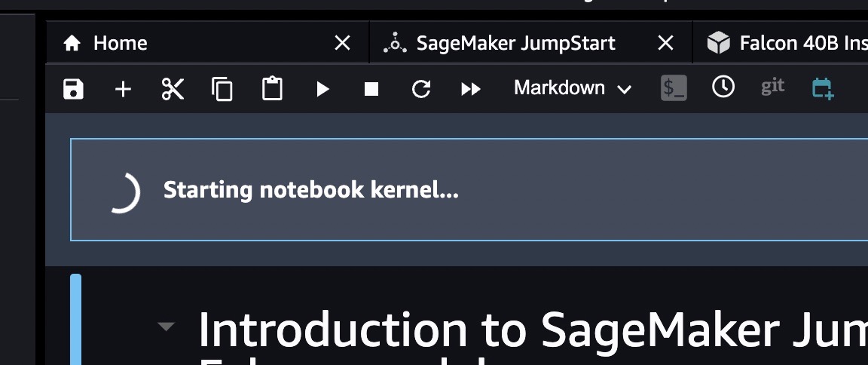This screenshot has width=868, height=365.
Task: Interrupt the kernel stop icon
Action: (x=371, y=89)
